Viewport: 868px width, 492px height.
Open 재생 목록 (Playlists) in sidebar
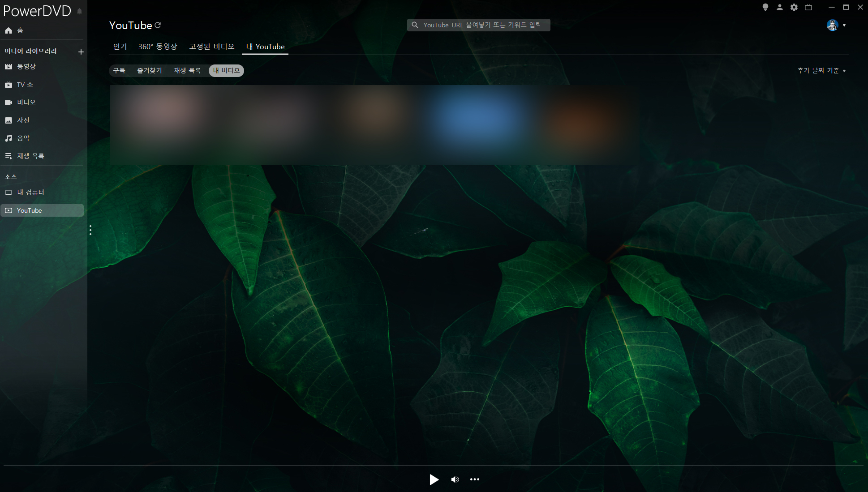coord(25,156)
